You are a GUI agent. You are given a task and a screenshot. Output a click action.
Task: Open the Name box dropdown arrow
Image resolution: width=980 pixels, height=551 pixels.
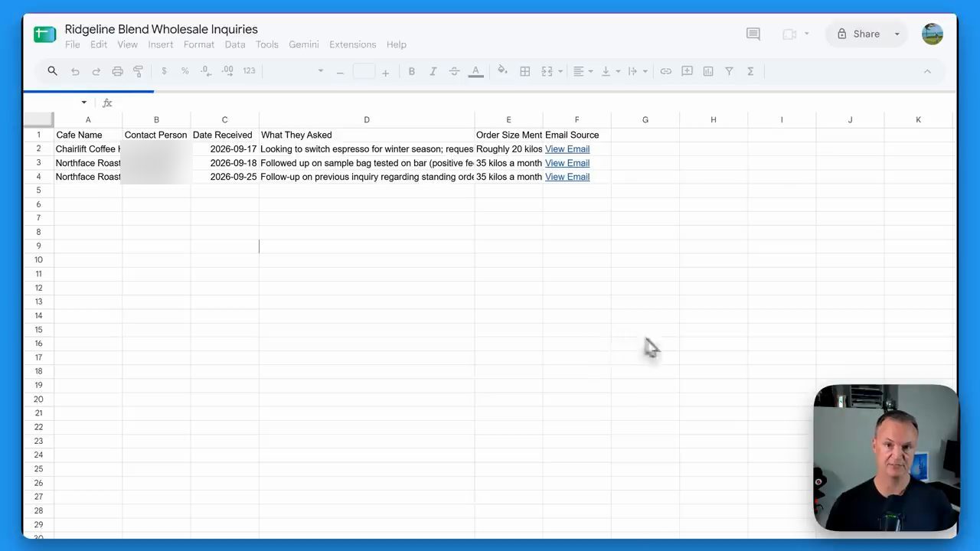[84, 103]
